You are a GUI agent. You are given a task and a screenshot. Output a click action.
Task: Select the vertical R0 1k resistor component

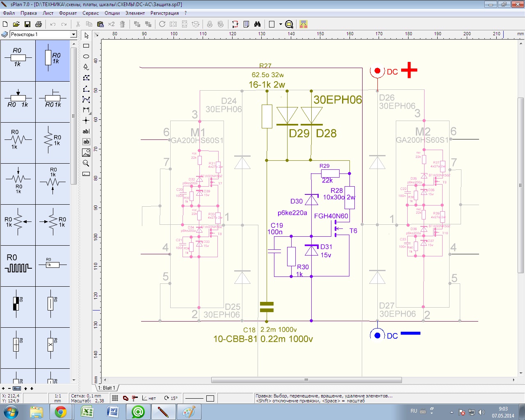click(52, 61)
